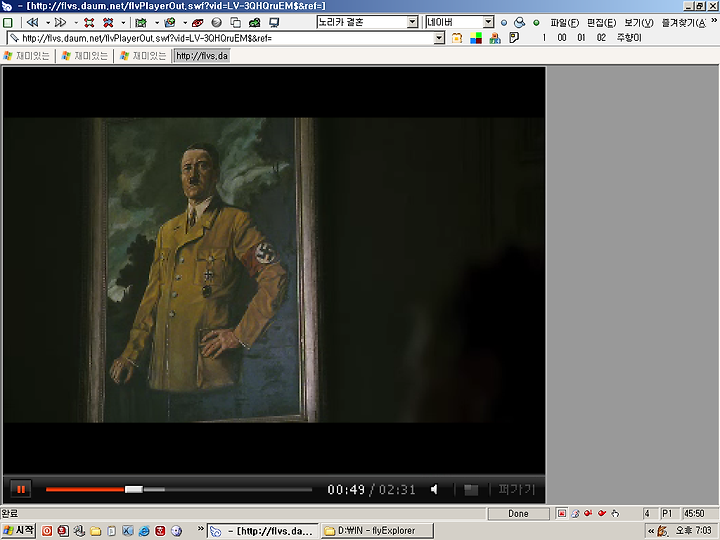Expand hidden quick launch icons chevron
This screenshot has height=540, width=720.
click(x=200, y=529)
